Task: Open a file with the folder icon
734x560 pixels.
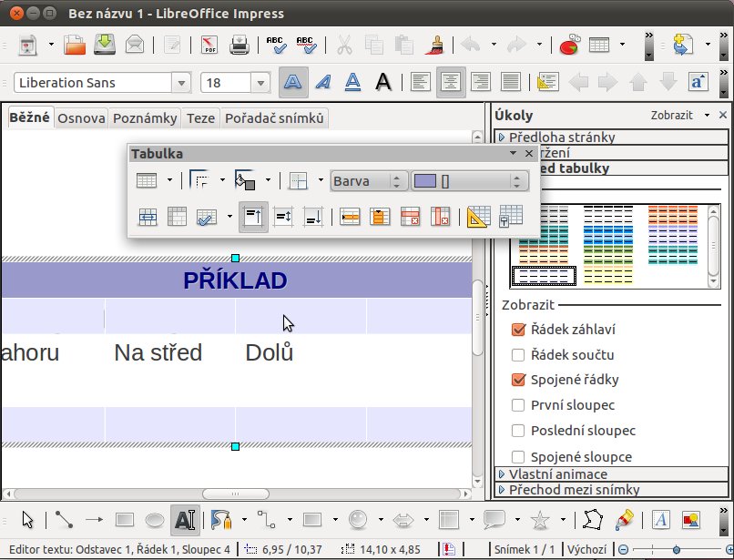Action: [75, 45]
